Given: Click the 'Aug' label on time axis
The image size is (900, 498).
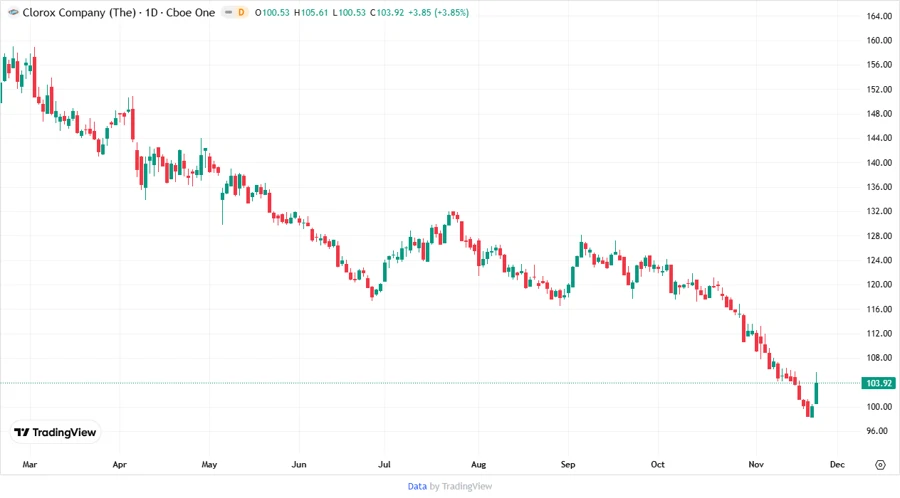Looking at the screenshot, I should coord(478,464).
